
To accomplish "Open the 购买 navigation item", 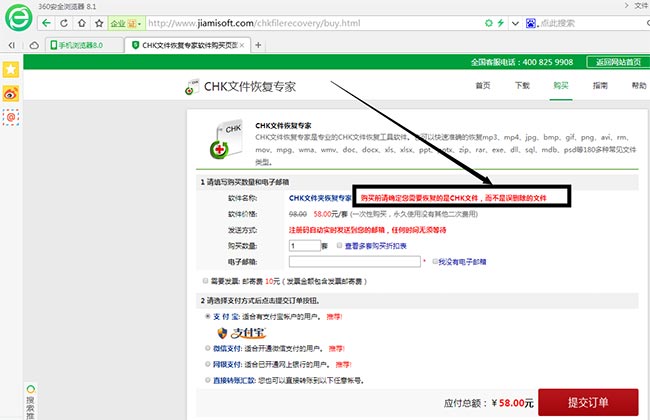I will tap(561, 86).
